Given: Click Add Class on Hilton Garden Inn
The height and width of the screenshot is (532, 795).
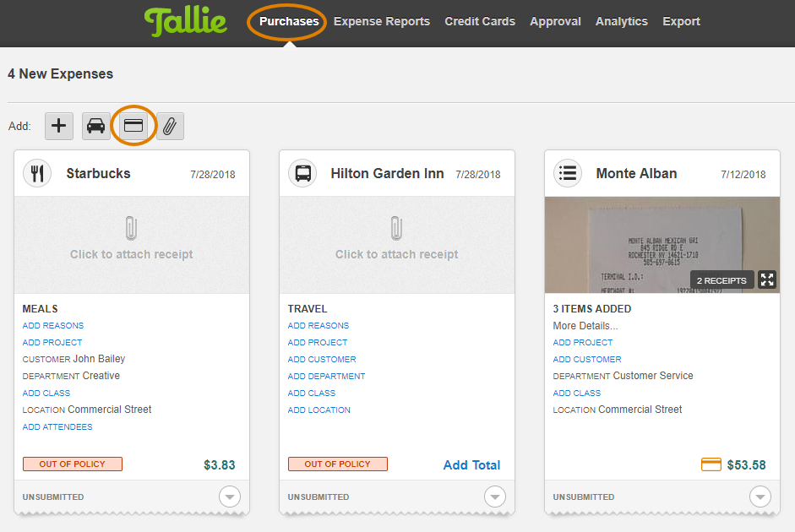Looking at the screenshot, I should pos(311,394).
